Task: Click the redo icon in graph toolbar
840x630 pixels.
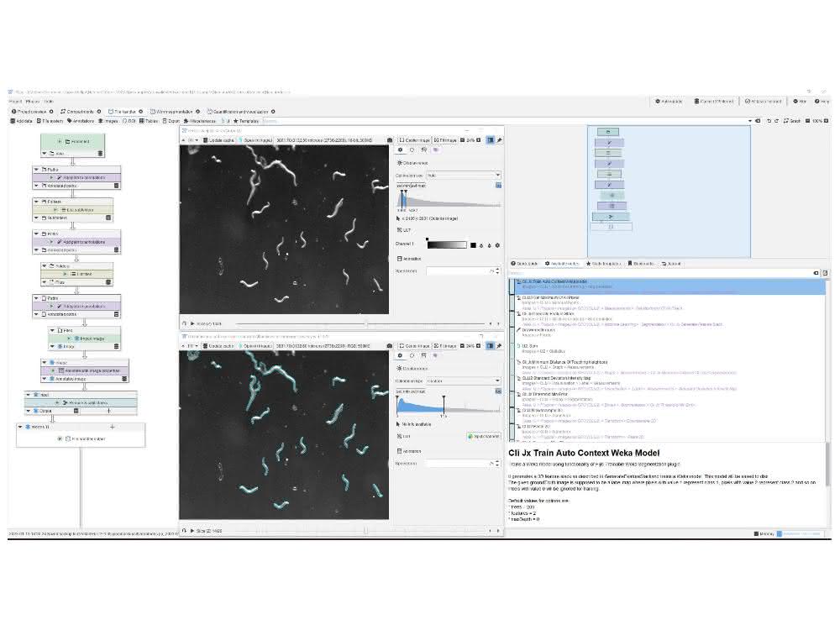Action: point(776,121)
